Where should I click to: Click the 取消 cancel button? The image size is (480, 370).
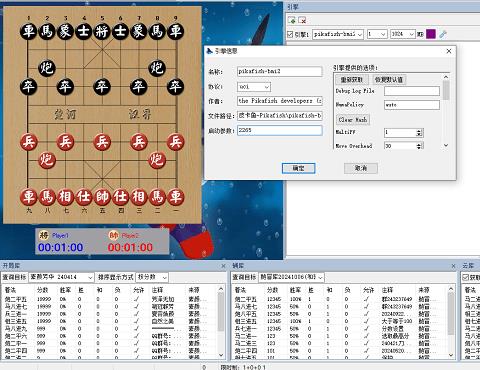tap(361, 168)
